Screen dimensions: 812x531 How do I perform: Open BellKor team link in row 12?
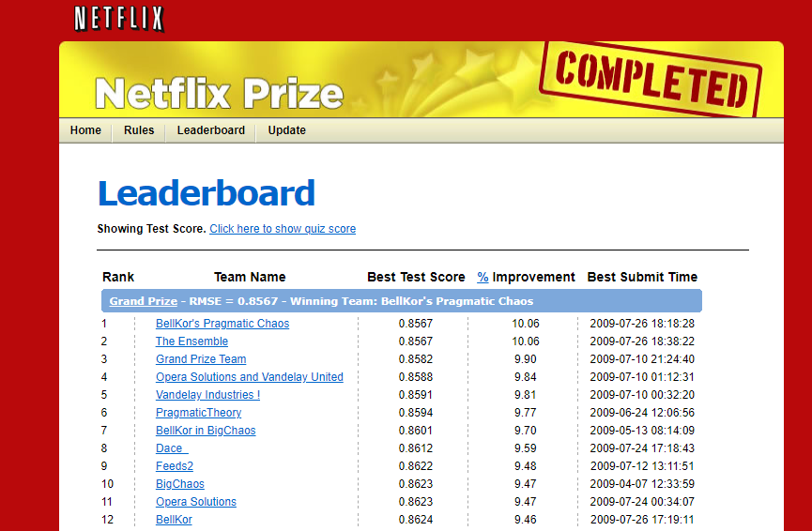point(174,520)
